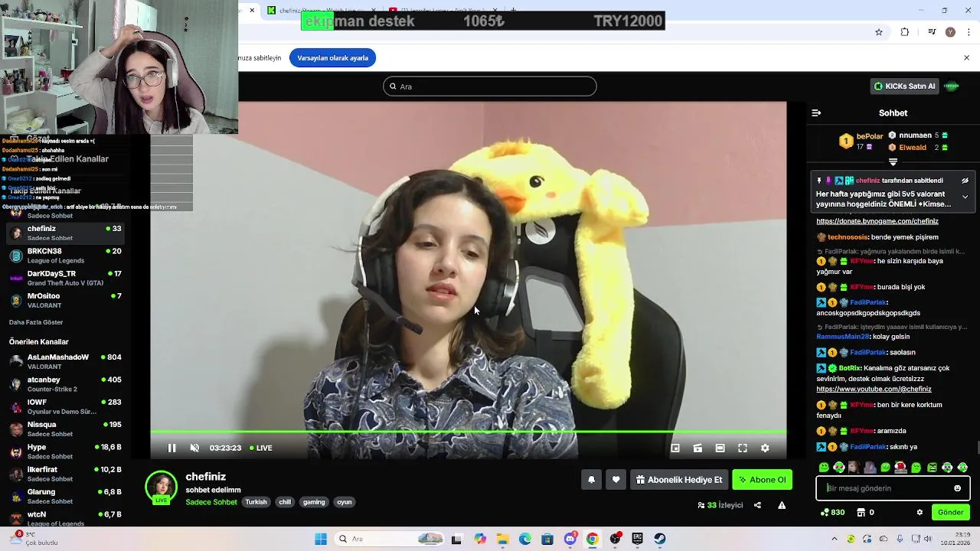Open MrOsitoo VALORANT channel
Image resolution: width=980 pixels, height=551 pixels.
[x=64, y=301]
